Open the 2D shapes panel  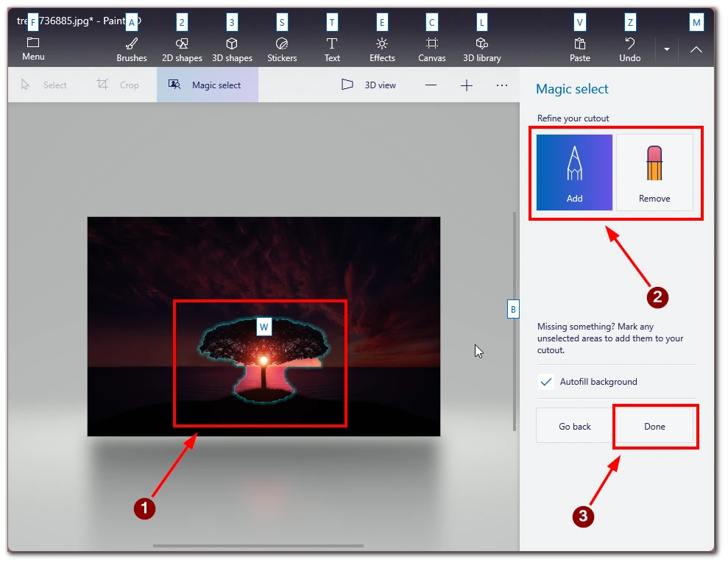[x=182, y=49]
